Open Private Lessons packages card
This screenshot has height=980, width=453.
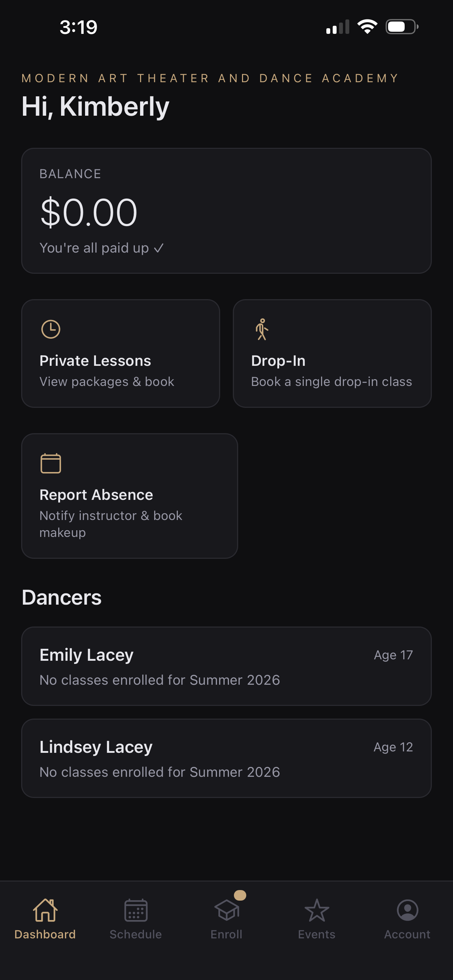[x=121, y=353]
